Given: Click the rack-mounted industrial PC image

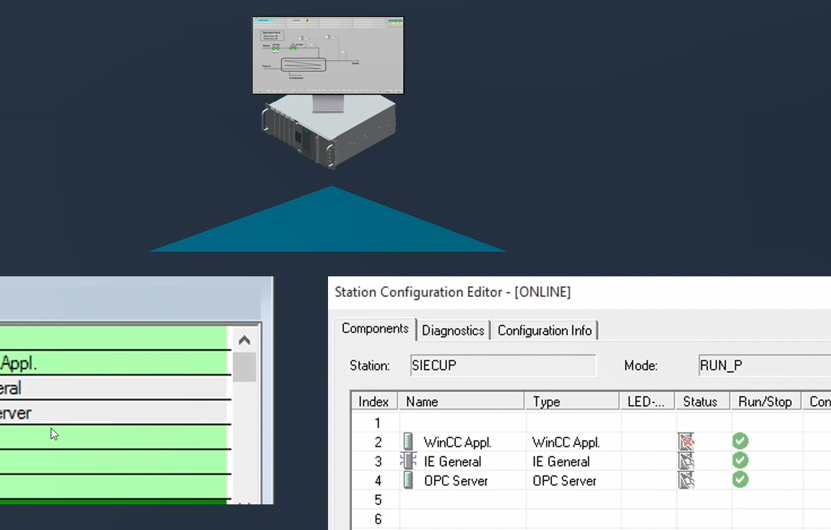Looking at the screenshot, I should (x=328, y=132).
